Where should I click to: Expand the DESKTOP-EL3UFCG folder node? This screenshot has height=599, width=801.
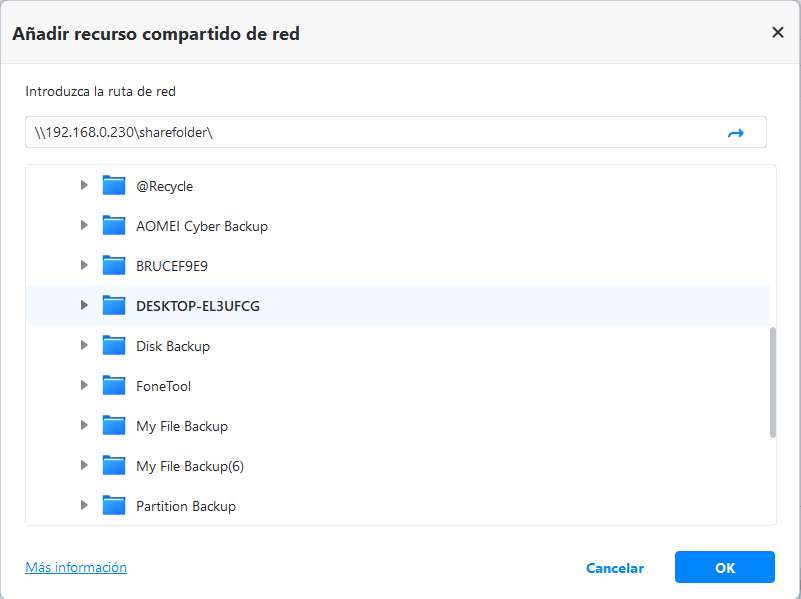[x=85, y=306]
